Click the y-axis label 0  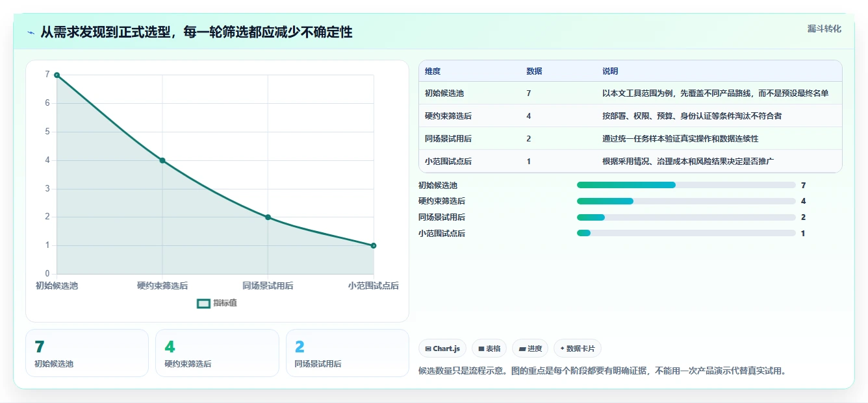pyautogui.click(x=47, y=274)
